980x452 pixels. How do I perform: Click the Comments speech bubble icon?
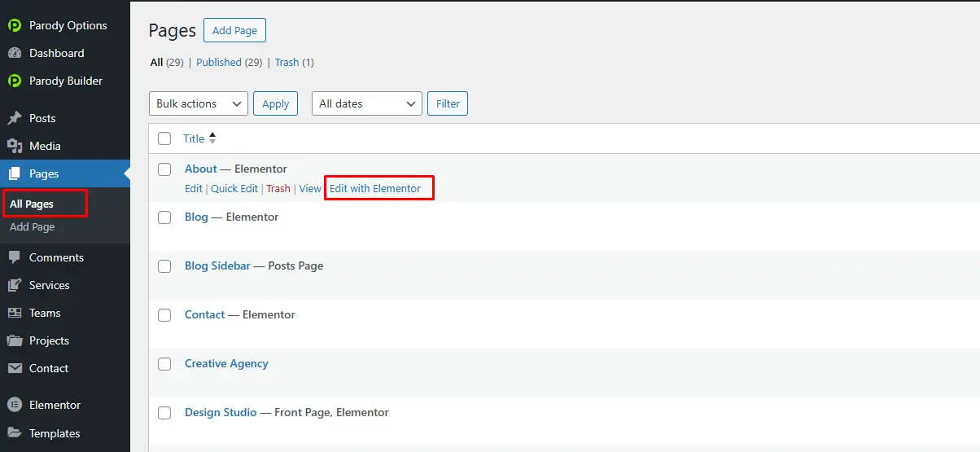[15, 257]
